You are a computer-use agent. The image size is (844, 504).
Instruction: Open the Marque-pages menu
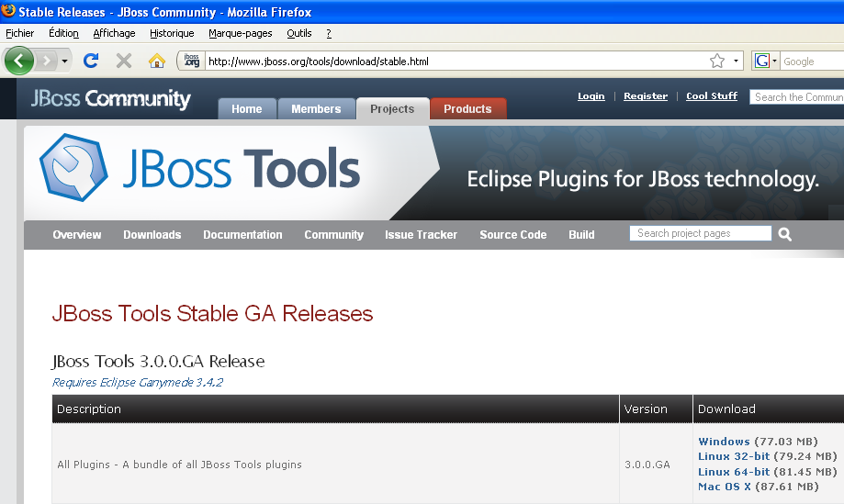coord(240,33)
